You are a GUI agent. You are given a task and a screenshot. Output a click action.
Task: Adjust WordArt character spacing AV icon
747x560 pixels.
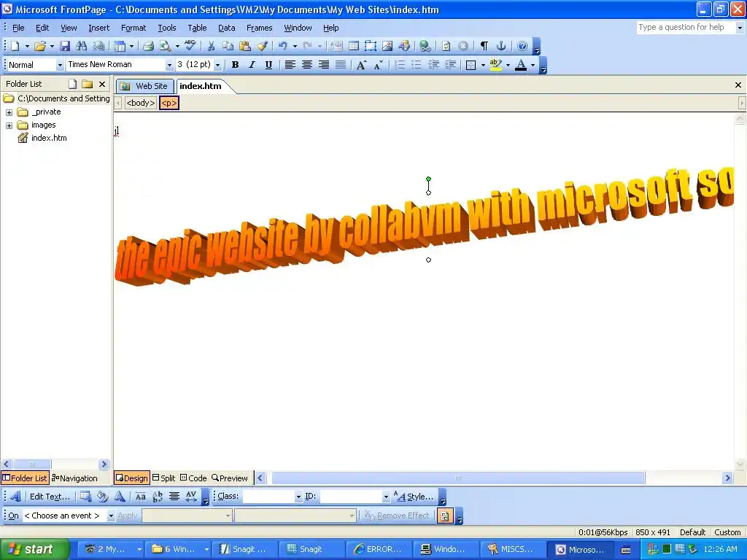tap(191, 497)
